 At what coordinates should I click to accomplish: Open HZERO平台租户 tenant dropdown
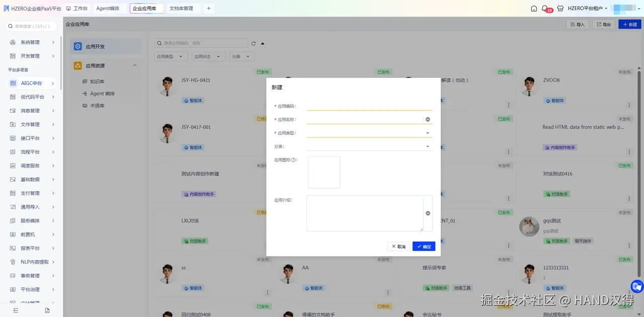pyautogui.click(x=588, y=9)
